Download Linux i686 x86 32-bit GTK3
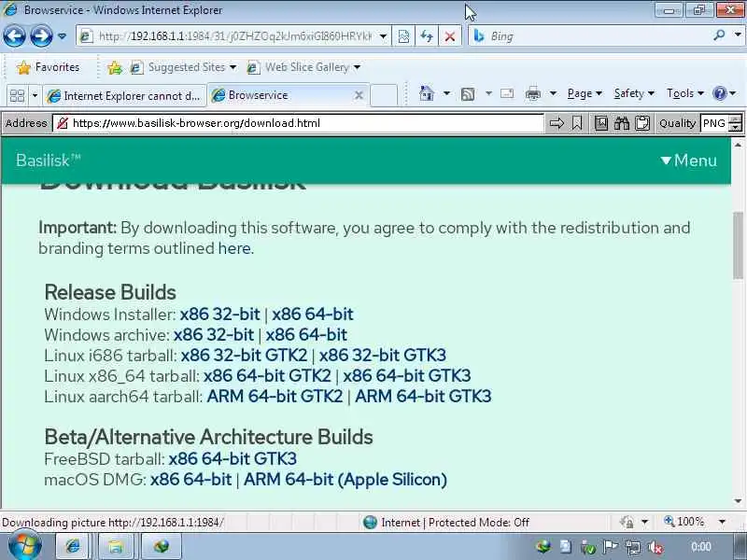The height and width of the screenshot is (560, 747). 383,356
